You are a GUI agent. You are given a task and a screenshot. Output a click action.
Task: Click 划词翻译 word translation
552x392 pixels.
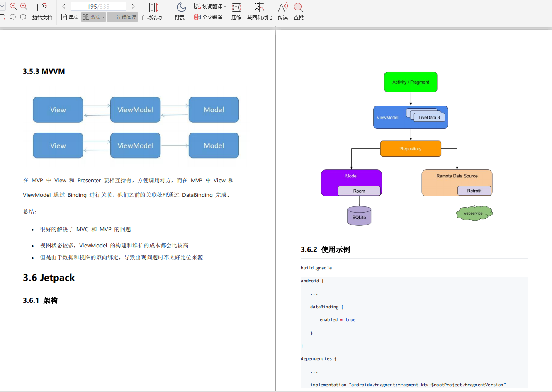coord(208,6)
